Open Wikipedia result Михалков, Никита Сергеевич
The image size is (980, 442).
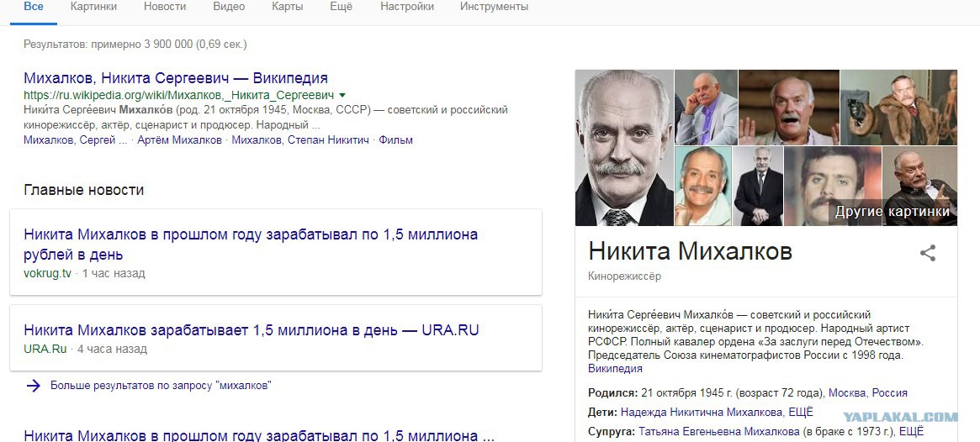176,78
